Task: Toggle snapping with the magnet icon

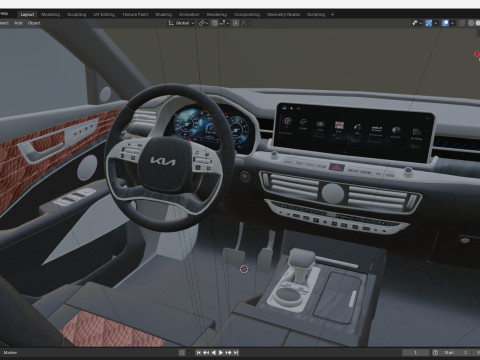Action: 215,23
